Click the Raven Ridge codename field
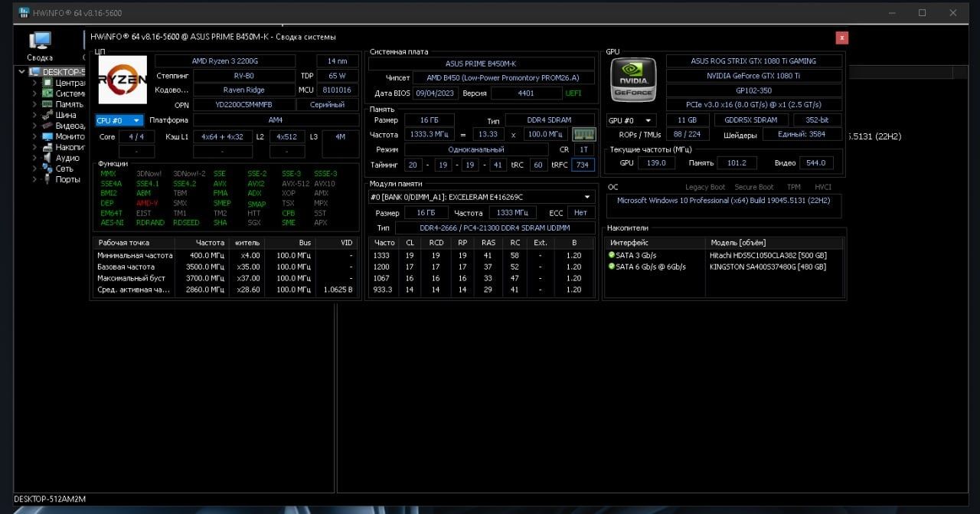 (x=244, y=90)
